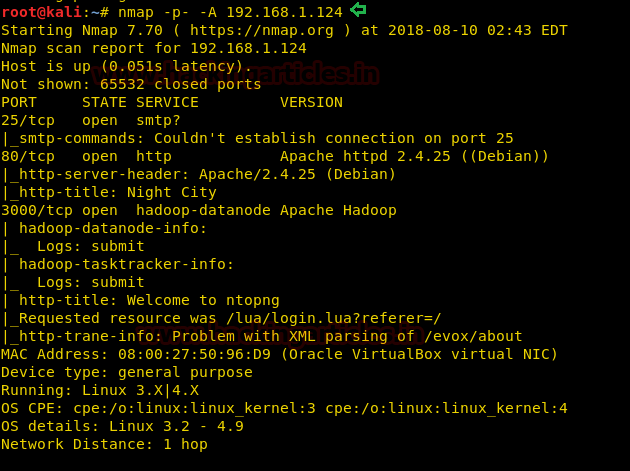630x471 pixels.
Task: Click the VERSION column header
Action: [x=311, y=102]
